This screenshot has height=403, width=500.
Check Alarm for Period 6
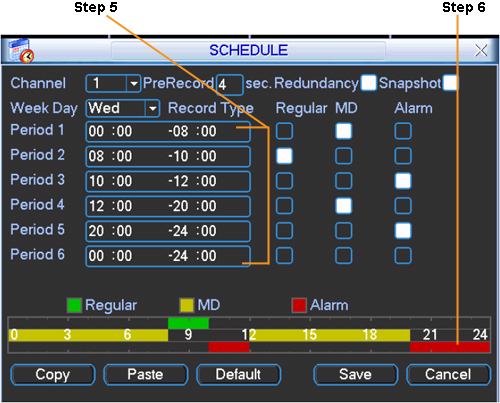403,256
